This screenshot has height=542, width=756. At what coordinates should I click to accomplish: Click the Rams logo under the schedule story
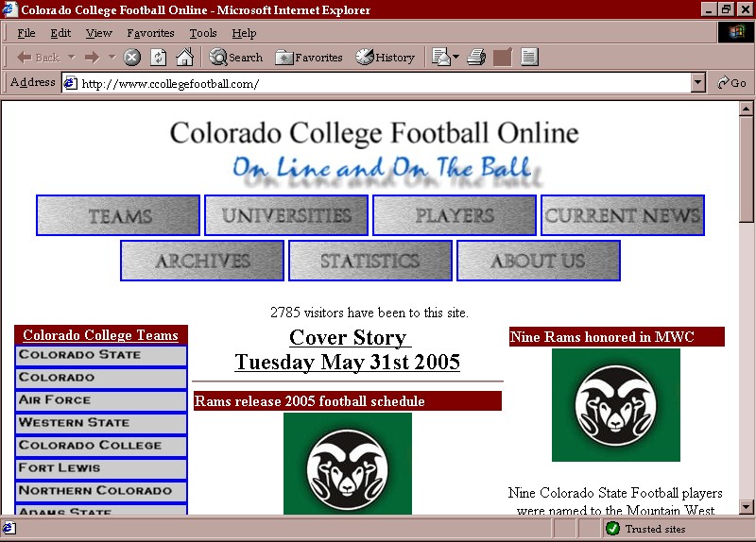[x=348, y=464]
